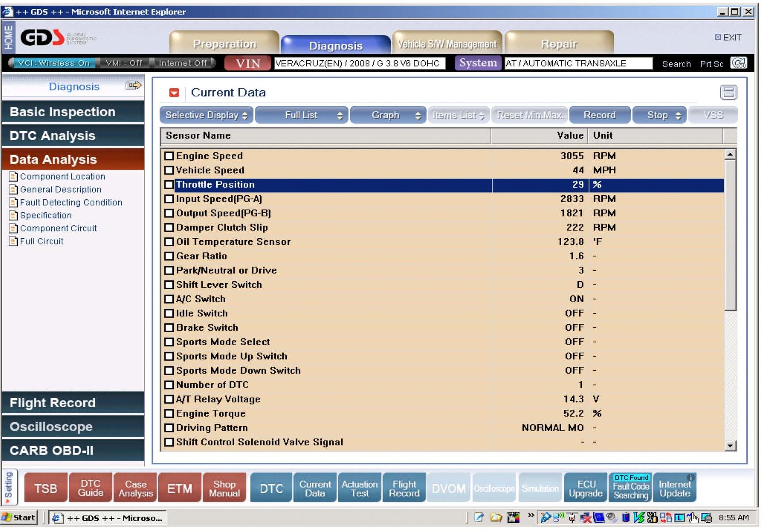Click the GDS logo in the header
Image resolution: width=769 pixels, height=532 pixels.
point(43,38)
